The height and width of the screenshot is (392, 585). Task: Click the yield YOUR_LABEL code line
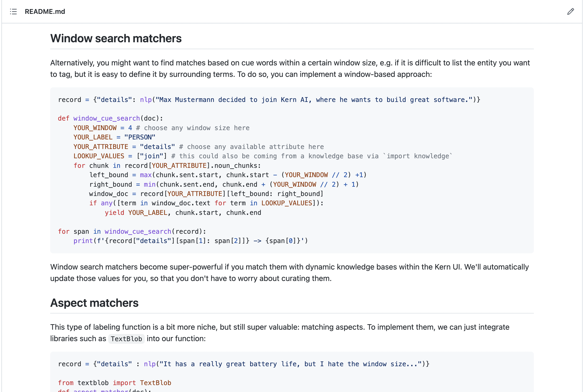point(183,213)
